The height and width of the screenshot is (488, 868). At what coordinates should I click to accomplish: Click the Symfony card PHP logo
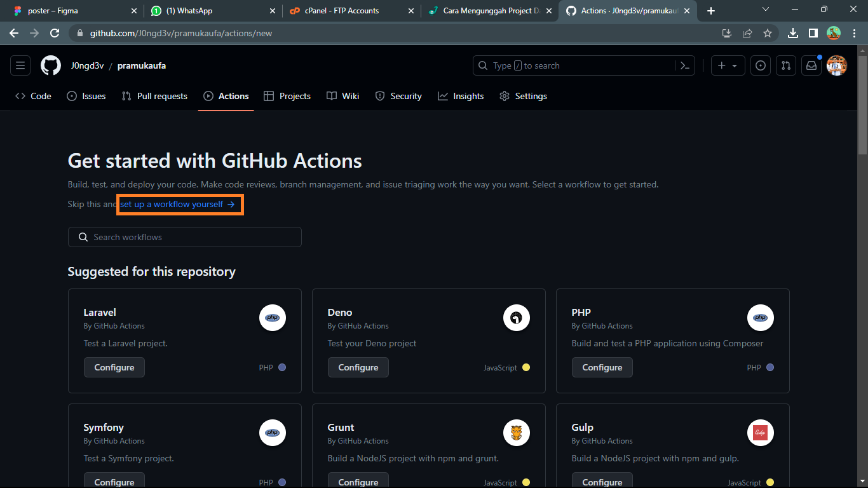[x=273, y=433]
